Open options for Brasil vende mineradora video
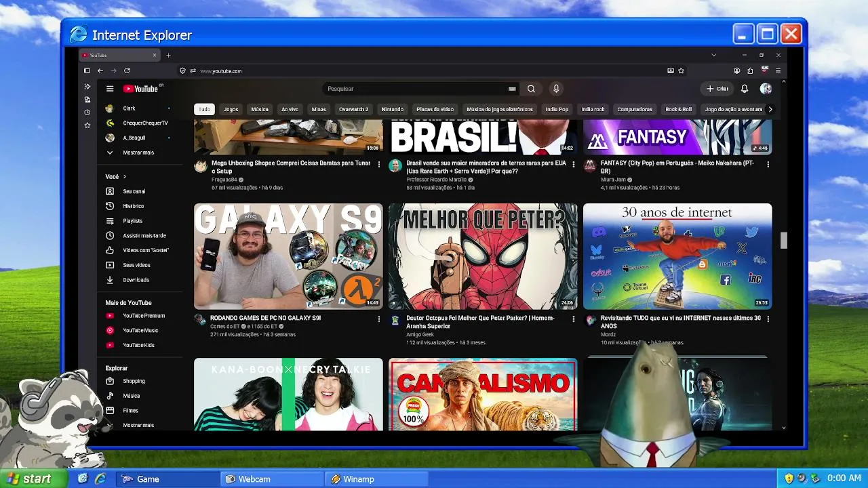The width and height of the screenshot is (868, 488). 574,164
